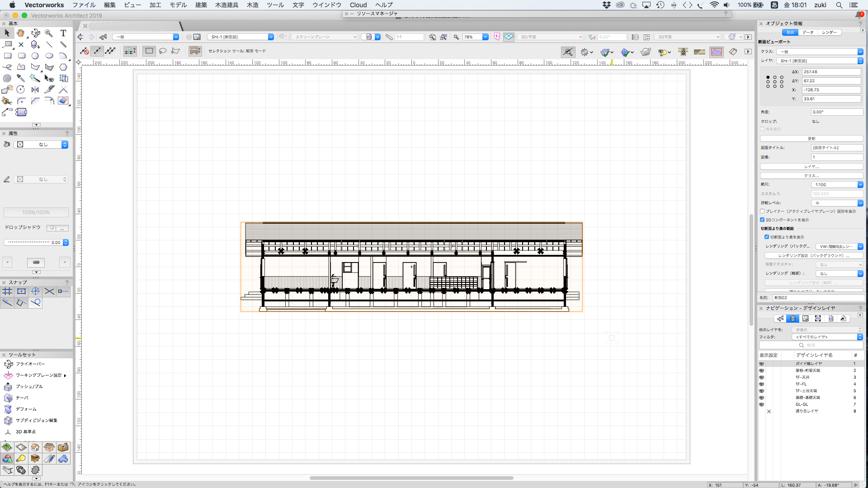Screen dimensions: 868x488
Task: Toggle Snap to Intersection
Action: click(x=49, y=291)
